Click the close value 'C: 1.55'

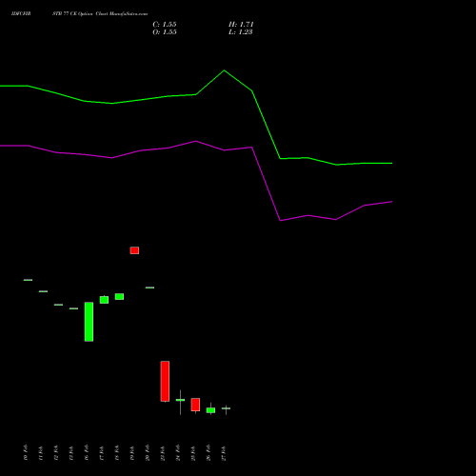coord(165,25)
